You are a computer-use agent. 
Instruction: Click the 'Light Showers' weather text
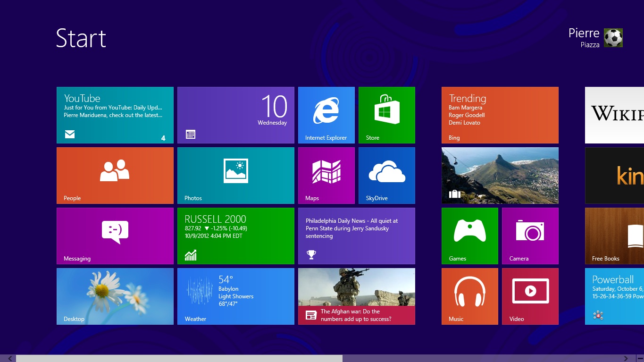click(x=236, y=296)
